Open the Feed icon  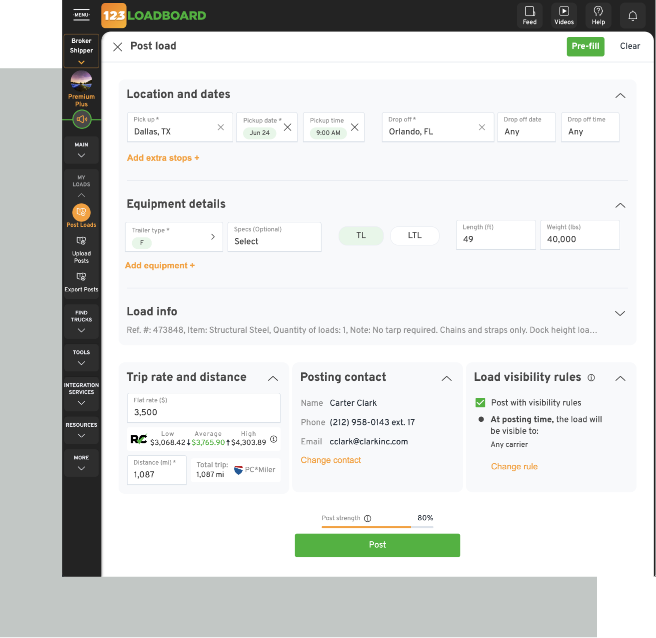pos(529,15)
